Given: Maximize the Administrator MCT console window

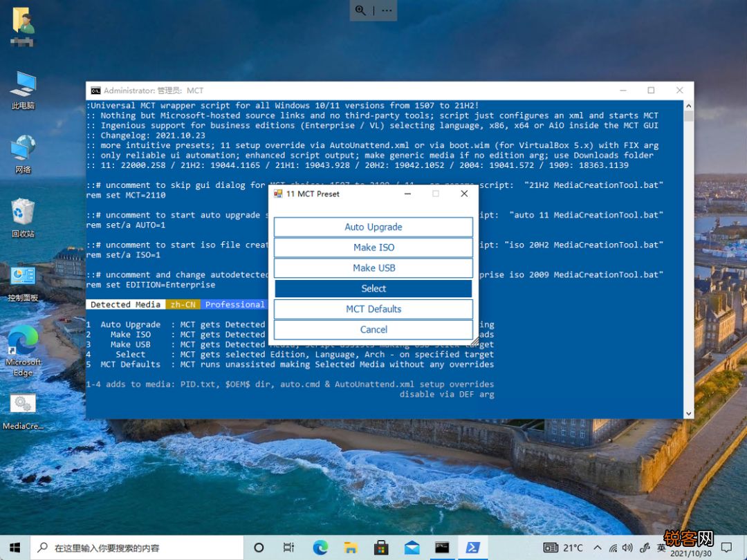Looking at the screenshot, I should (651, 91).
